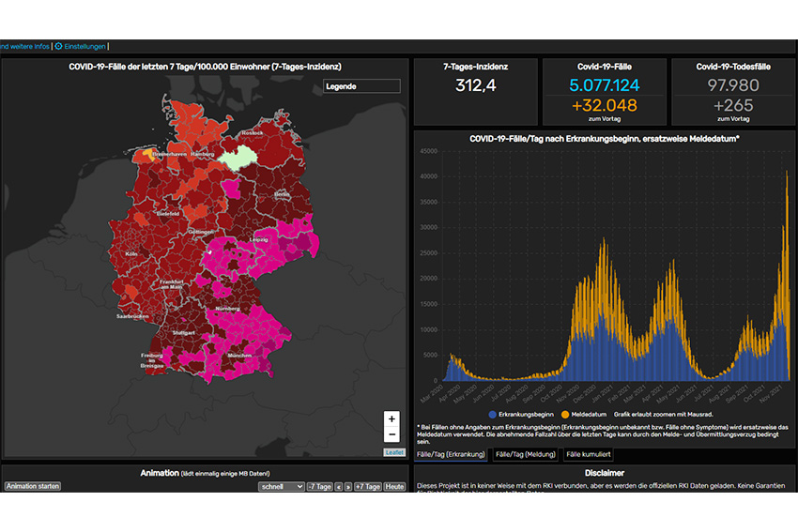Viewport: 798px width, 532px height.
Task: Zoom out the map with minus button
Action: [x=391, y=434]
